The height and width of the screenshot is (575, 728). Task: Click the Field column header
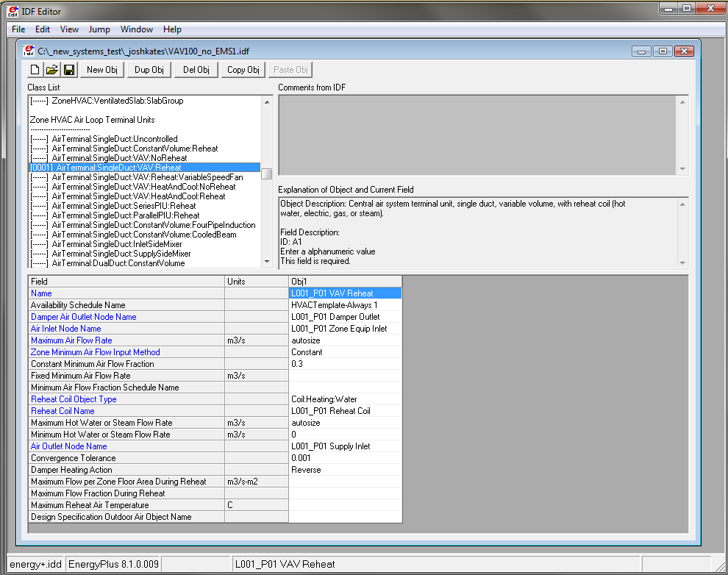[126, 281]
